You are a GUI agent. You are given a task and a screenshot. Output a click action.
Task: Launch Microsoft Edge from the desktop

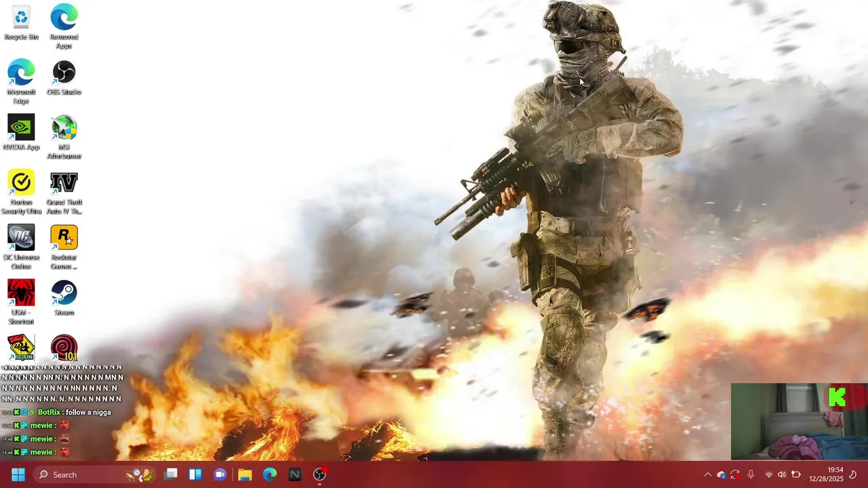(21, 81)
